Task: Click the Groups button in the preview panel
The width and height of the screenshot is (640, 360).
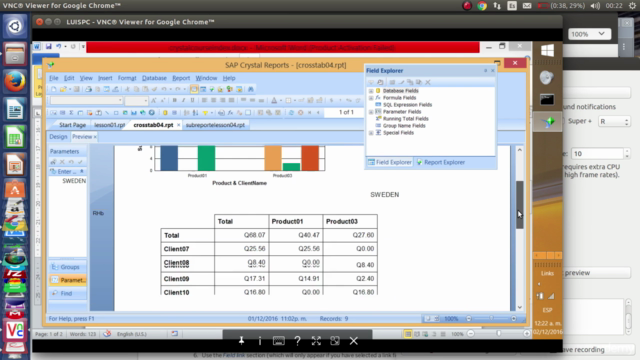Action: click(67, 267)
